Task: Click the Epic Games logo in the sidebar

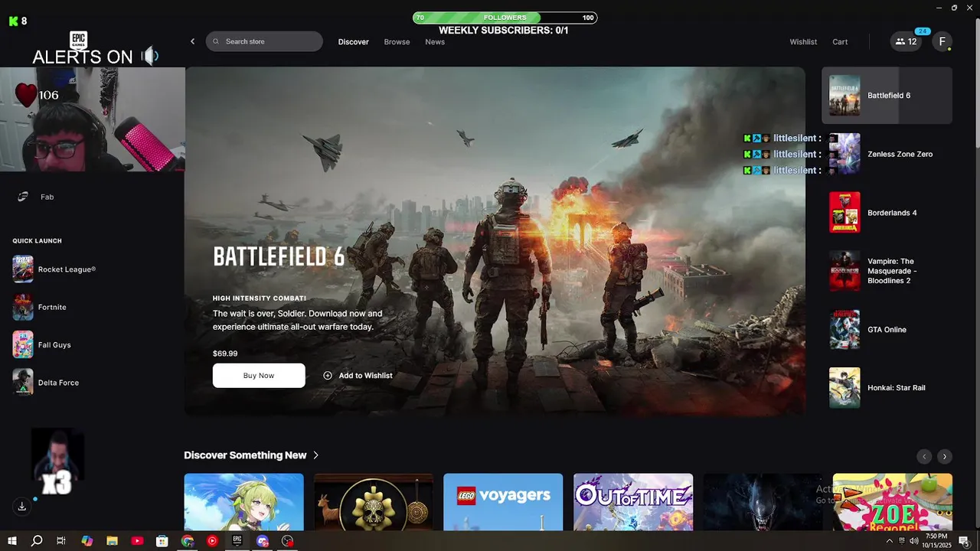Action: 78,41
